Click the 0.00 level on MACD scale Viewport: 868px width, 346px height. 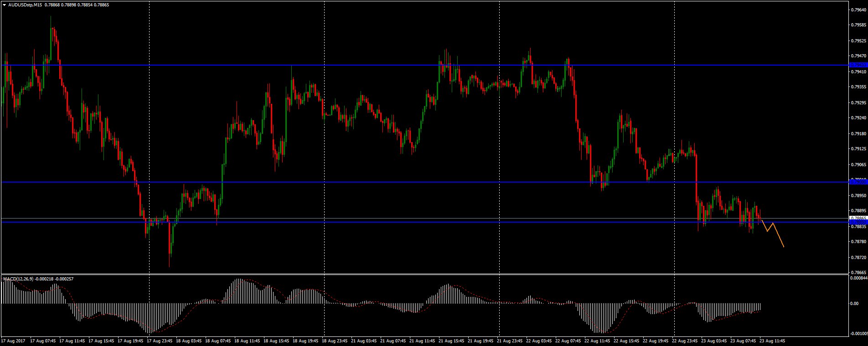[x=854, y=304]
